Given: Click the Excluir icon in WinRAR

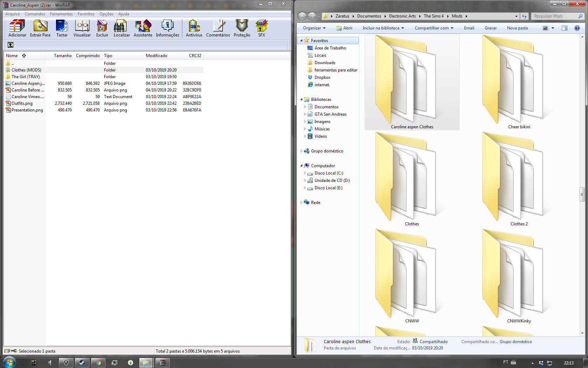Looking at the screenshot, I should coord(102,28).
